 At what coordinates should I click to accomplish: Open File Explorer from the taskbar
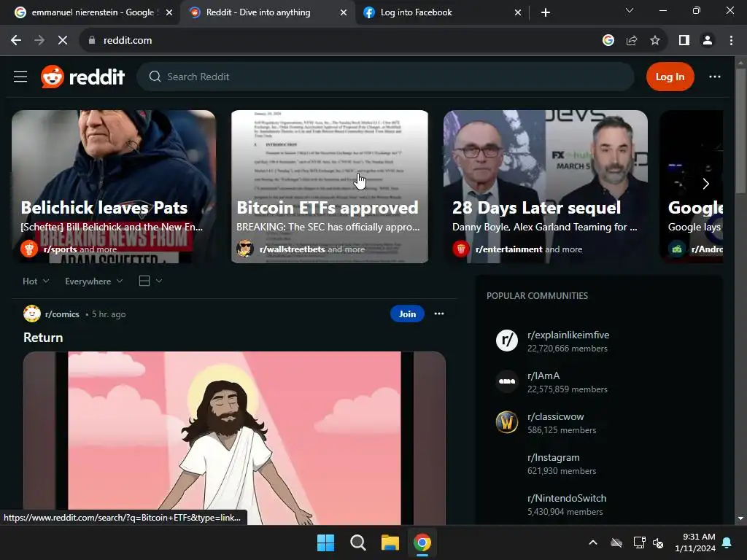click(390, 542)
